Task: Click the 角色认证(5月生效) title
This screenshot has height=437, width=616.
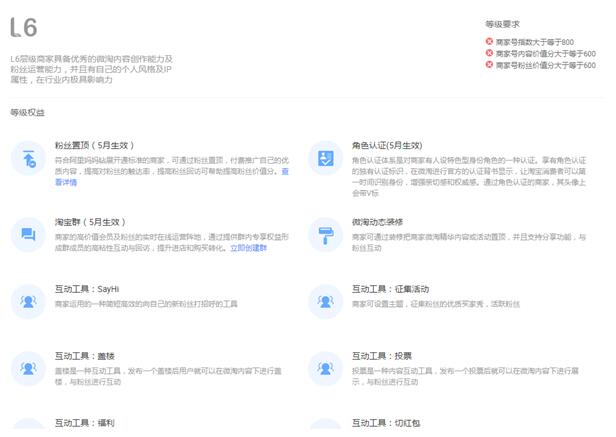Action: click(x=386, y=145)
